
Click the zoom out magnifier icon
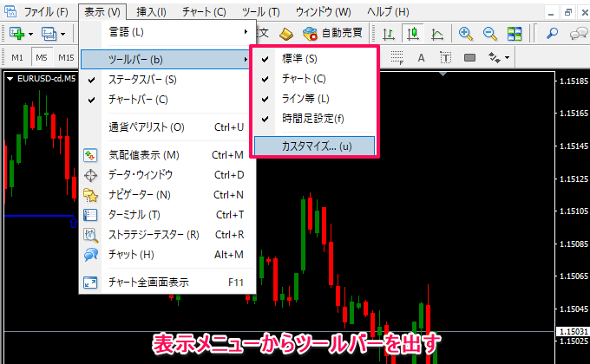point(490,34)
